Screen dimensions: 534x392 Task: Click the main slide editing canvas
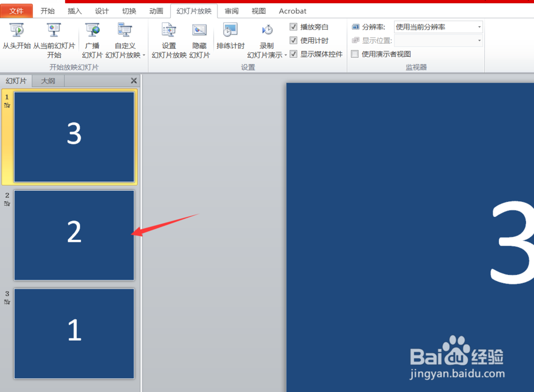410,237
